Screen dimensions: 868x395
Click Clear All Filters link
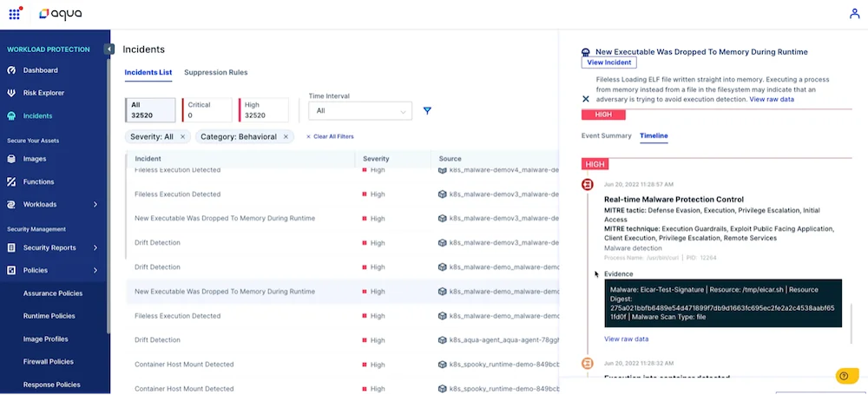pyautogui.click(x=330, y=137)
